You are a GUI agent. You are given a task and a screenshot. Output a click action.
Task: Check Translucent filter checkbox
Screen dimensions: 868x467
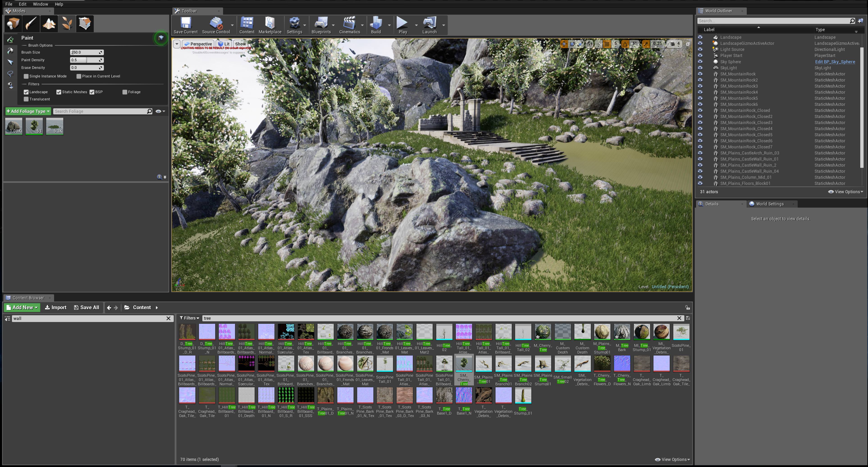[x=26, y=99]
